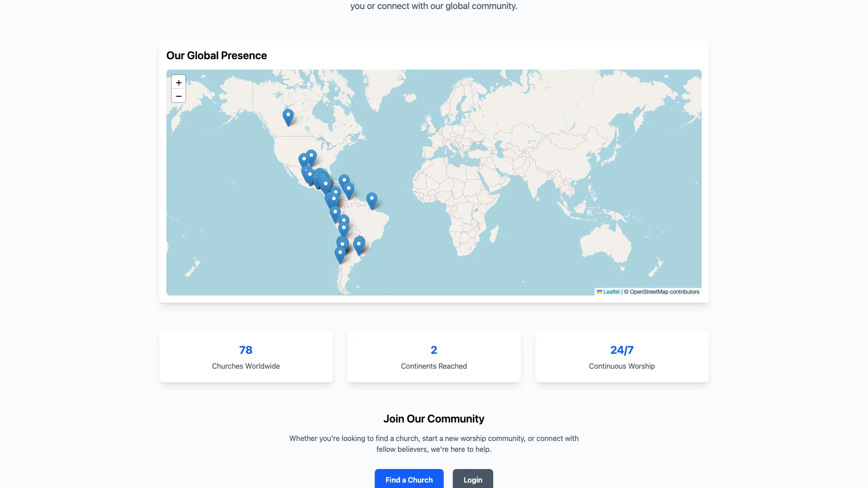
Task: Select the easternmost marker off Brazil's north coast
Action: [372, 201]
